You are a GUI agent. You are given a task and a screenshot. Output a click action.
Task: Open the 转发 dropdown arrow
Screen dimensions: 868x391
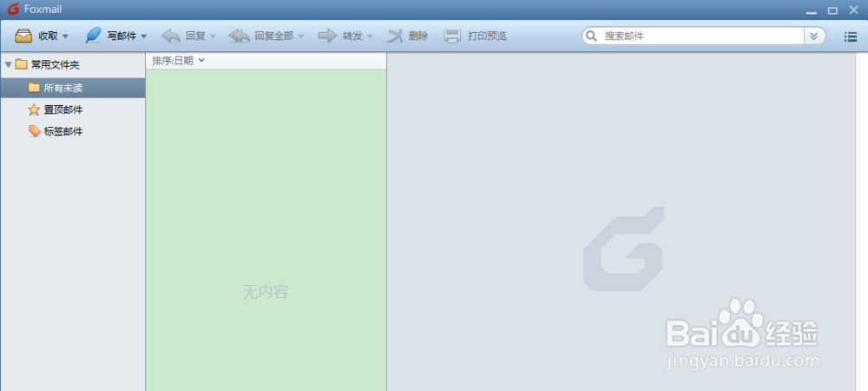tap(370, 36)
